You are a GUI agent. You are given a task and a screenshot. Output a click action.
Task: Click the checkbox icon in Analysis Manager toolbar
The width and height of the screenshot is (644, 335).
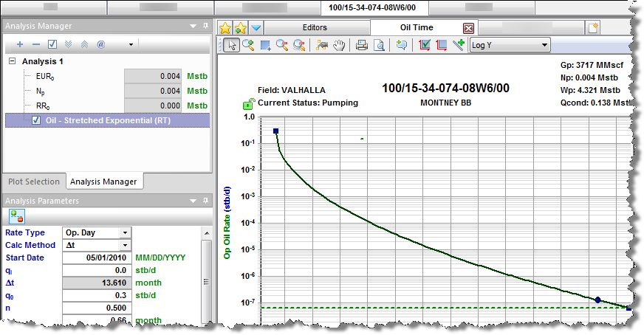(x=52, y=44)
